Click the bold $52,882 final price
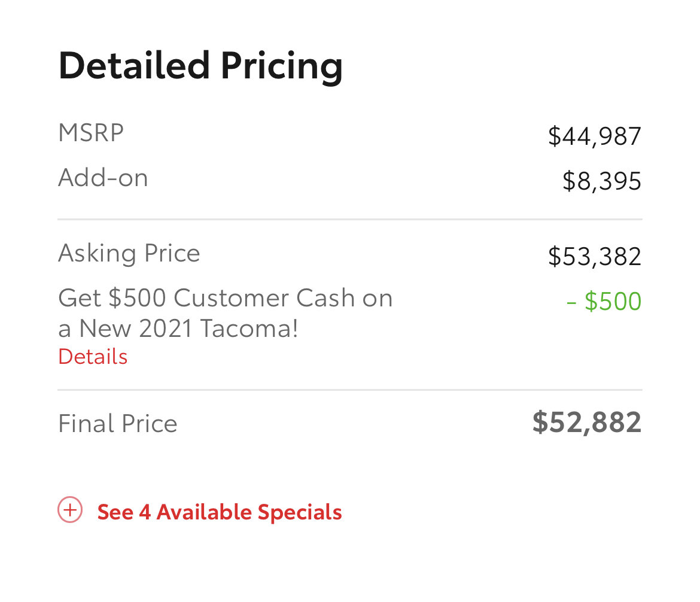The width and height of the screenshot is (700, 602). coord(587,422)
